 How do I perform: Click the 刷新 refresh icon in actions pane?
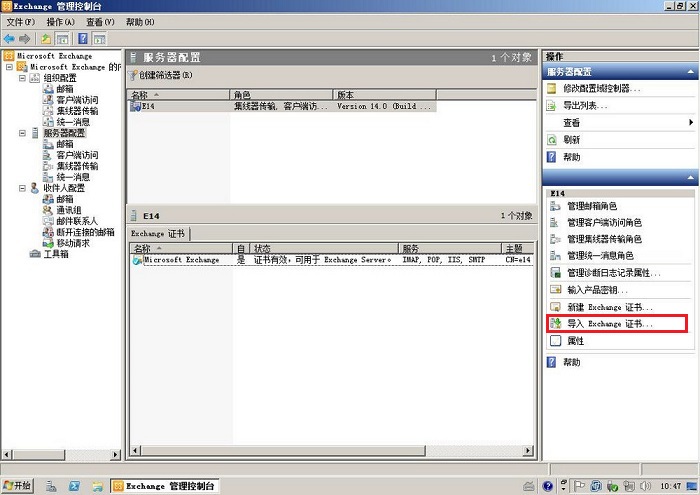[x=551, y=140]
